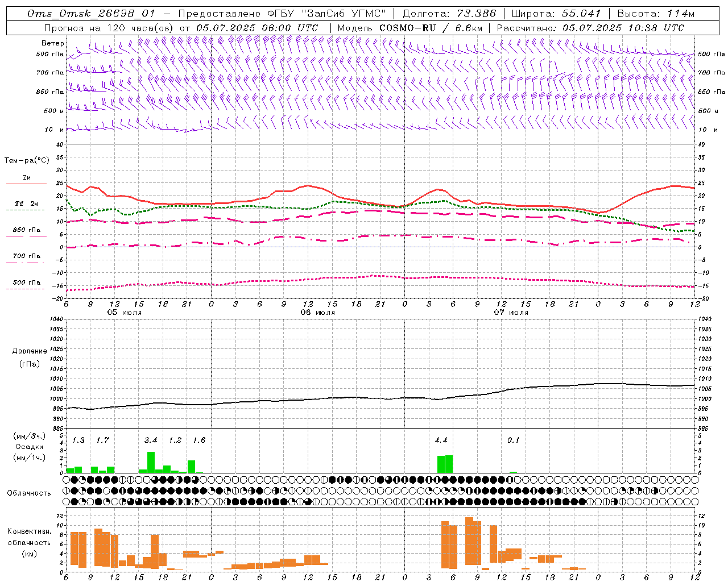
Task: Click the Td 2м dew point legend entry
Action: (27, 203)
